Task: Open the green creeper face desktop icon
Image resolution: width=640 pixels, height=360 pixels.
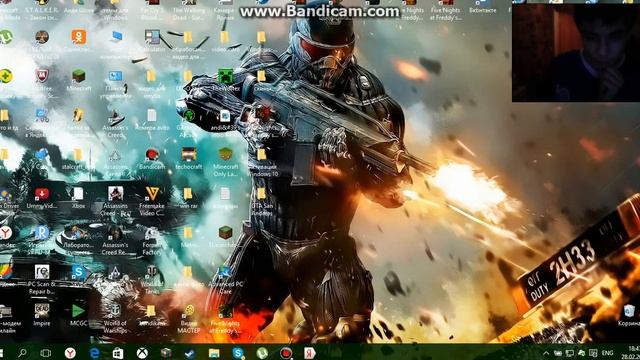Action: [225, 80]
